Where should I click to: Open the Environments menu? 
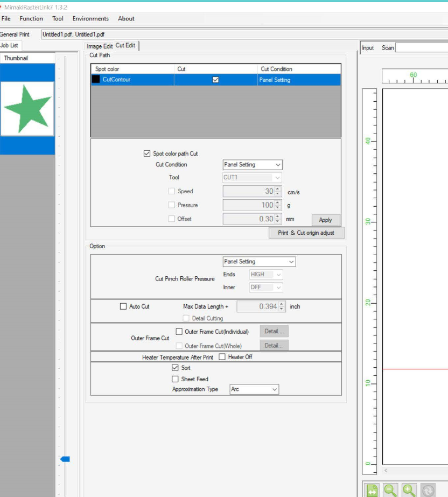click(x=90, y=19)
